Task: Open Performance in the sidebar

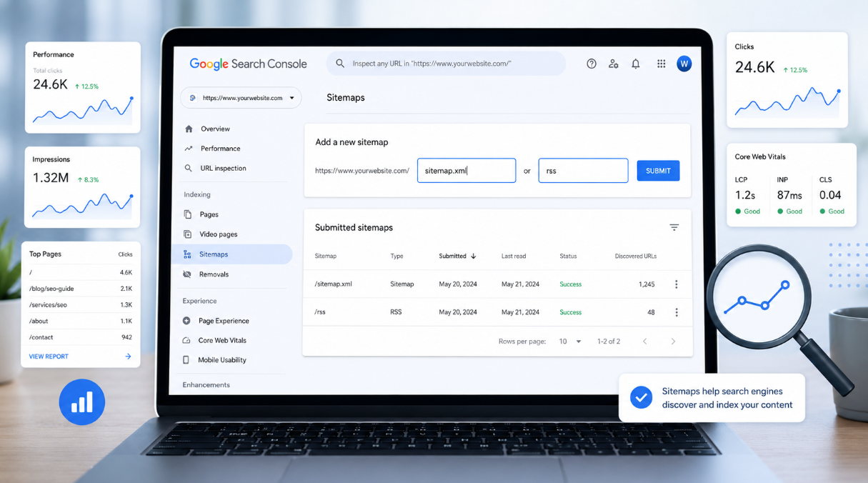Action: click(x=220, y=149)
